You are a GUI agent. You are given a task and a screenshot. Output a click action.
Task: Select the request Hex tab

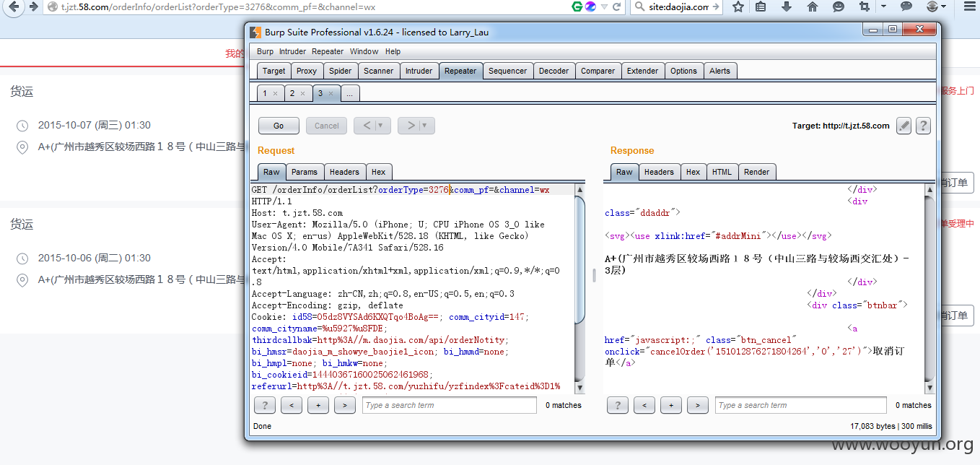tap(378, 172)
